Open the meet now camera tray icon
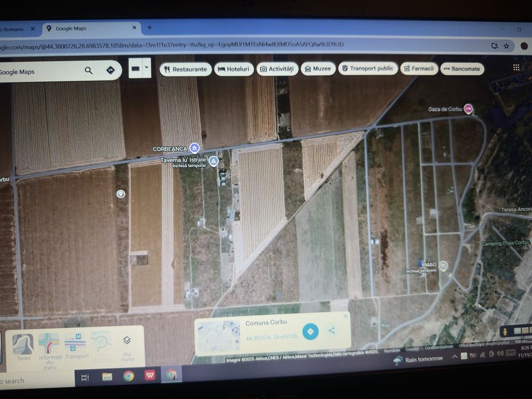The image size is (532, 399). [492, 354]
